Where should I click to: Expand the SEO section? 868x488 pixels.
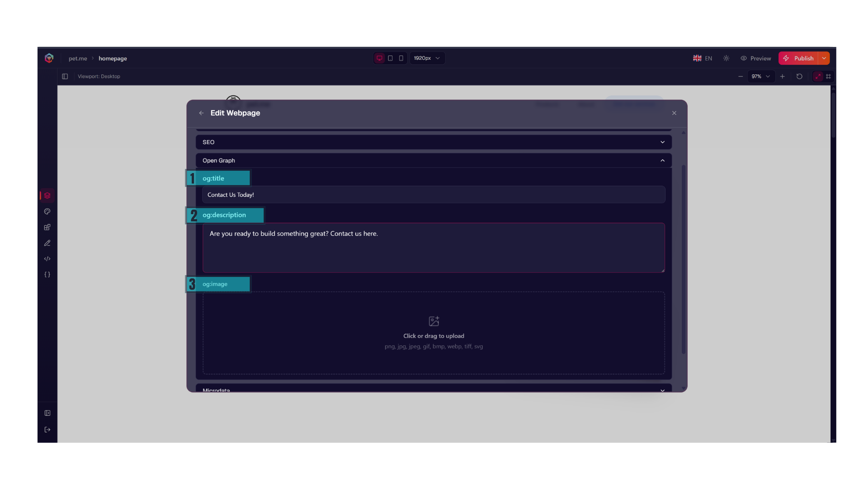434,142
